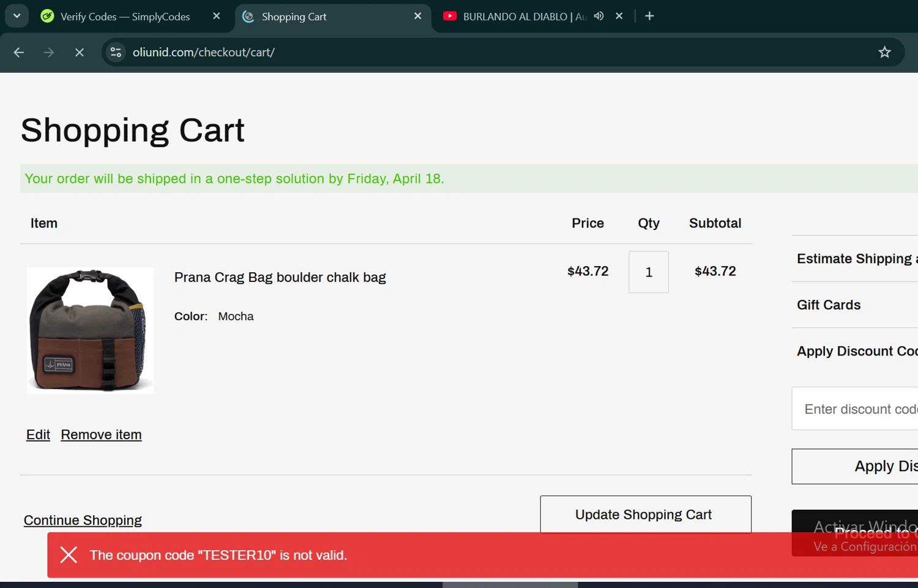Click the quantity field showing 1
Image resolution: width=918 pixels, height=588 pixels.
[649, 272]
